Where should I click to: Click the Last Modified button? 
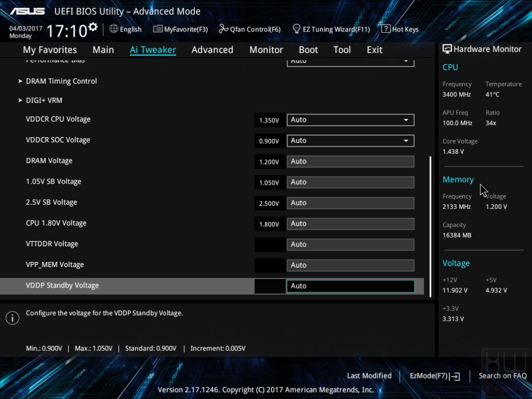click(x=369, y=376)
